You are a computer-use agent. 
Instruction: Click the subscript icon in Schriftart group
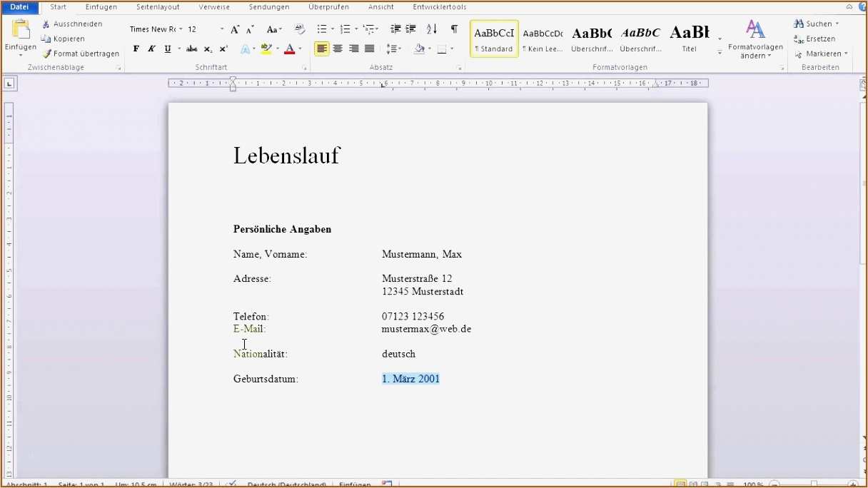point(208,49)
